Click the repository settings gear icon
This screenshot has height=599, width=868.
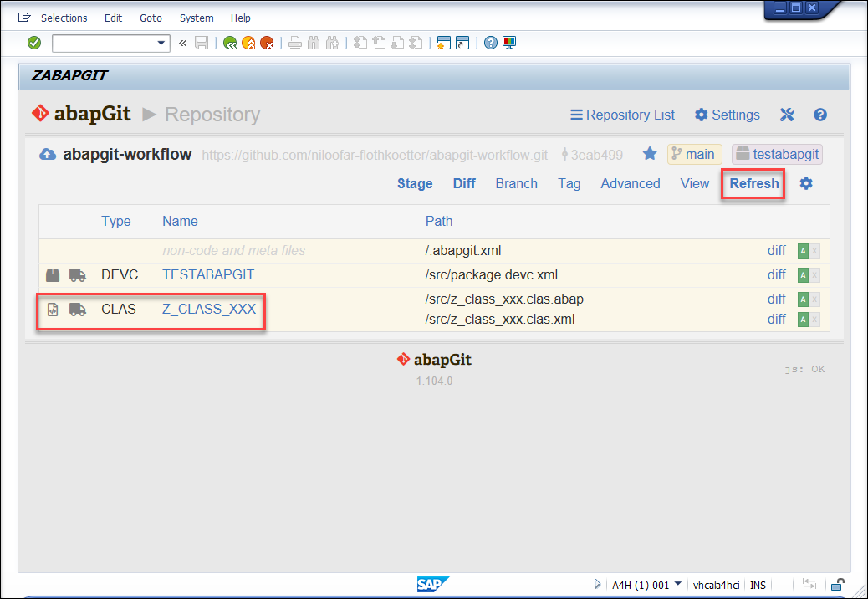[x=806, y=183]
